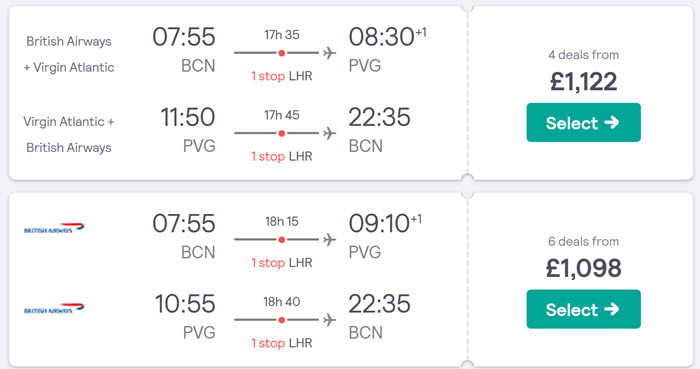Click red stop dot on 17h 35 route

(282, 53)
